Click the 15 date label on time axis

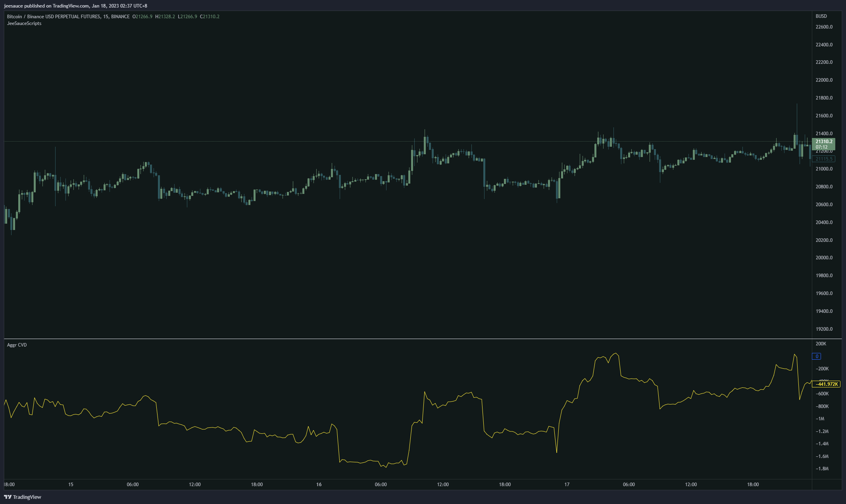(71, 485)
